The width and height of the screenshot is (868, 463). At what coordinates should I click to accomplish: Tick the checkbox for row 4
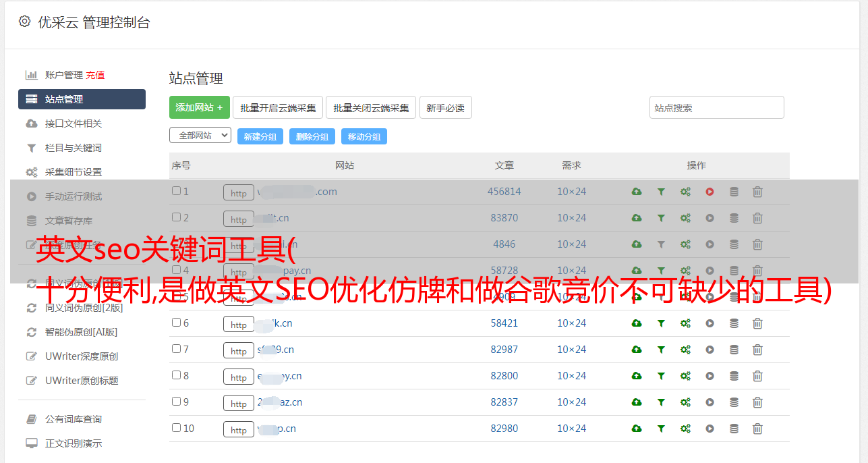(x=176, y=270)
